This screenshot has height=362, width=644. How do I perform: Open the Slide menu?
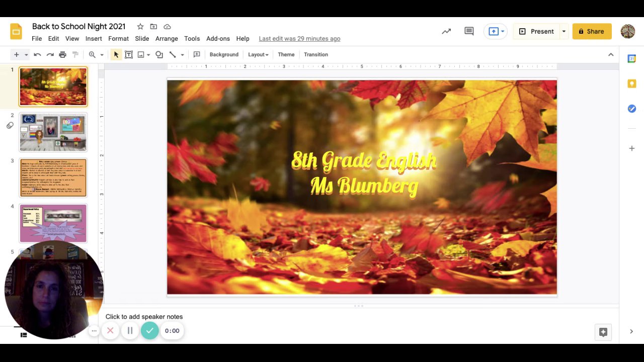[142, 39]
